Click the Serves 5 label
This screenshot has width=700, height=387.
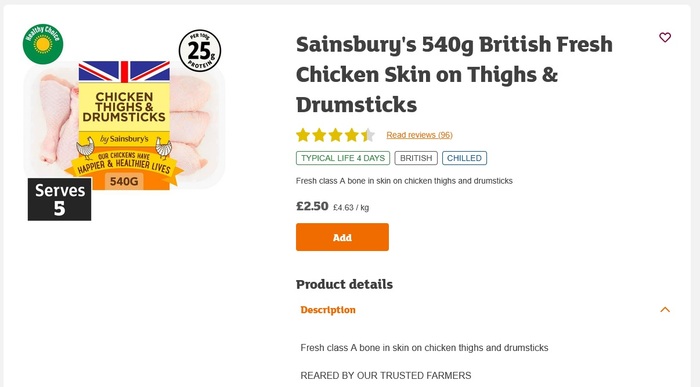click(x=59, y=199)
